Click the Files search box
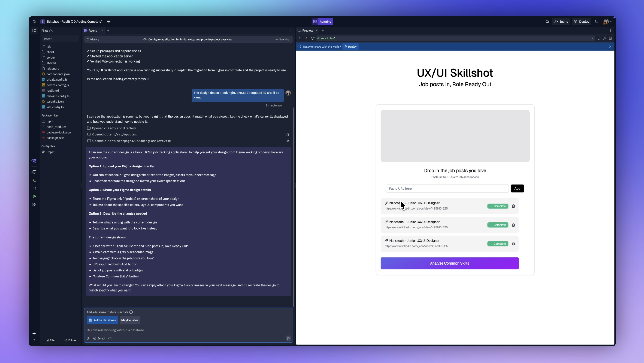Screen dimensions: 644x363 click(x=60, y=38)
